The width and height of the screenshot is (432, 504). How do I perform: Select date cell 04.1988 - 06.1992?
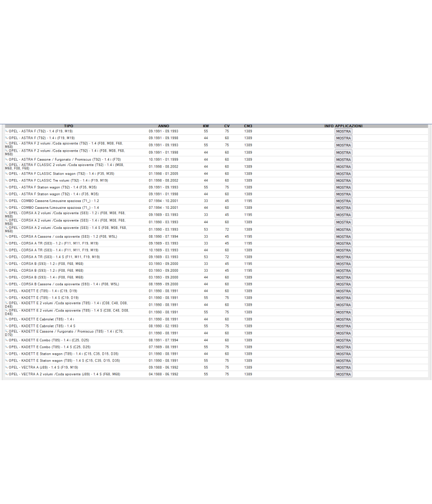pos(163,374)
